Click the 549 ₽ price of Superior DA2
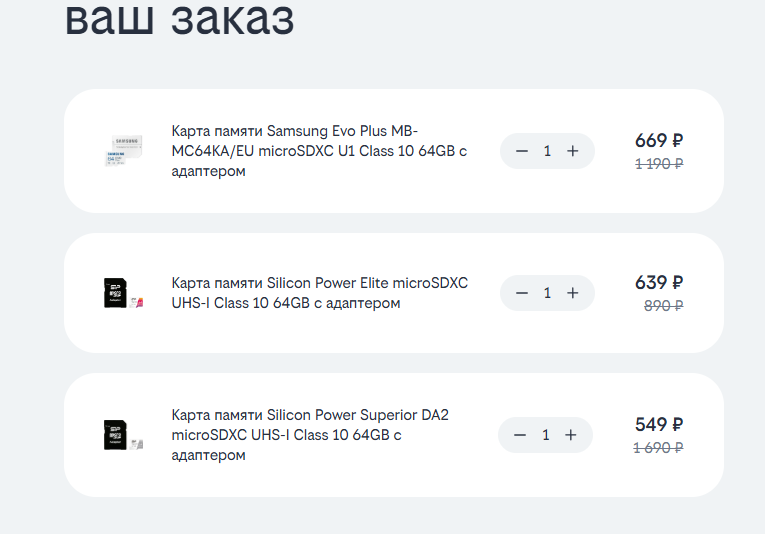The image size is (765, 534). click(658, 425)
